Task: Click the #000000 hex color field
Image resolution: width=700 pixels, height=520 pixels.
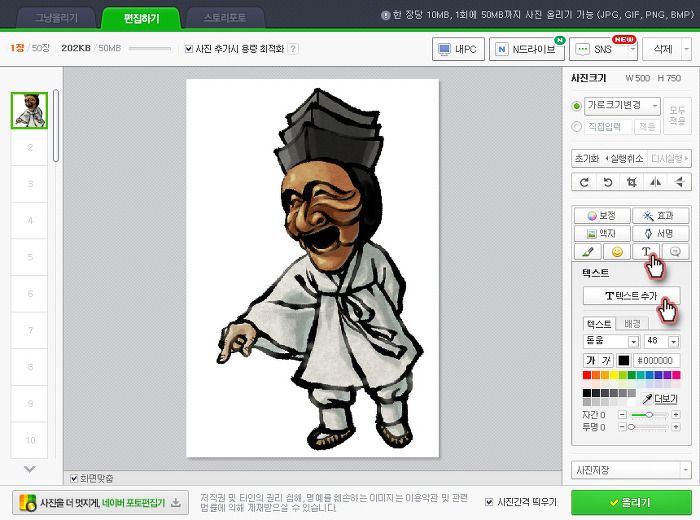Action: click(x=656, y=361)
